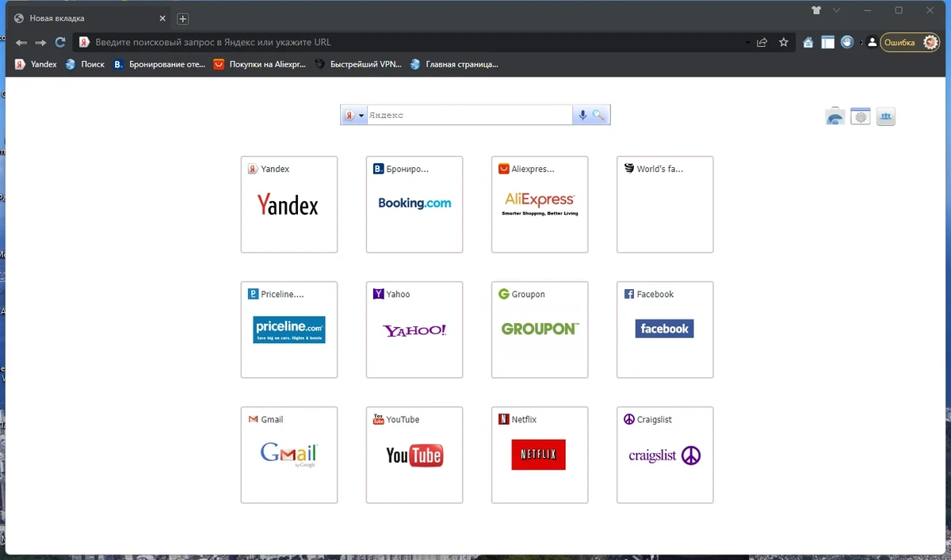Click the people group icon above tiles

pos(886,116)
